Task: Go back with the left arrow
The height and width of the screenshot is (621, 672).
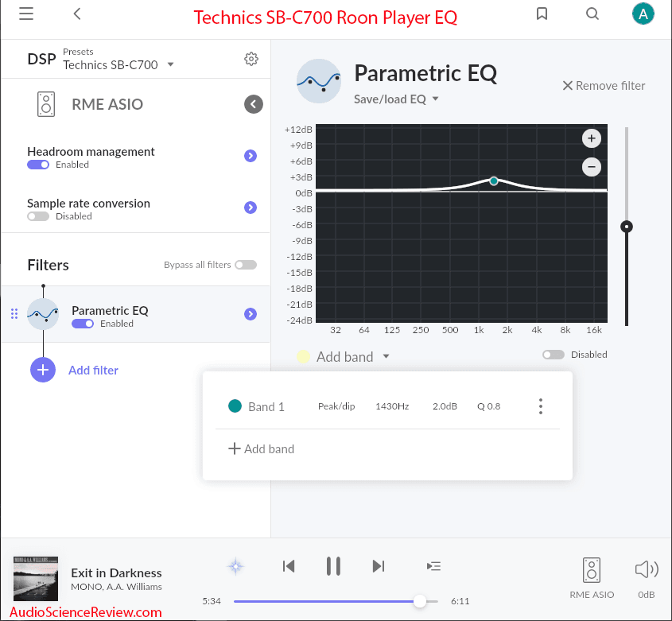Action: tap(77, 14)
